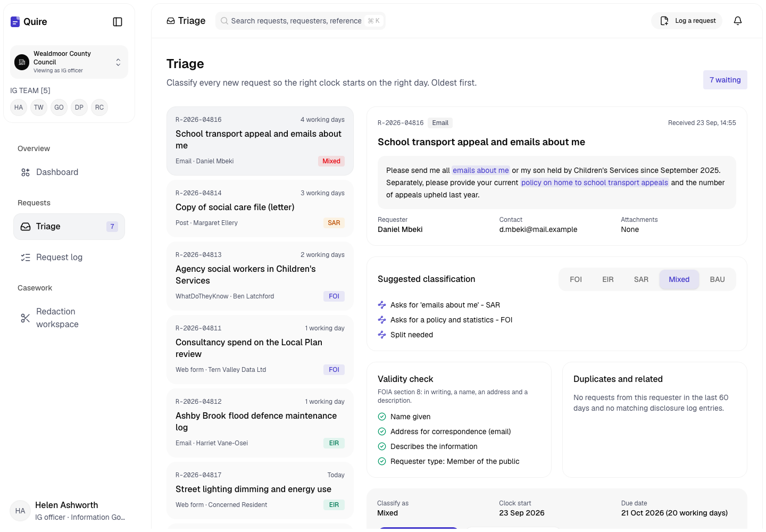This screenshot has width=766, height=532.
Task: Click the Log a request button
Action: click(x=687, y=21)
